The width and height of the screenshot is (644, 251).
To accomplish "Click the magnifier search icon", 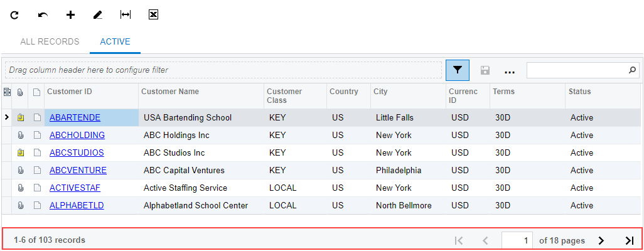I will pos(632,70).
